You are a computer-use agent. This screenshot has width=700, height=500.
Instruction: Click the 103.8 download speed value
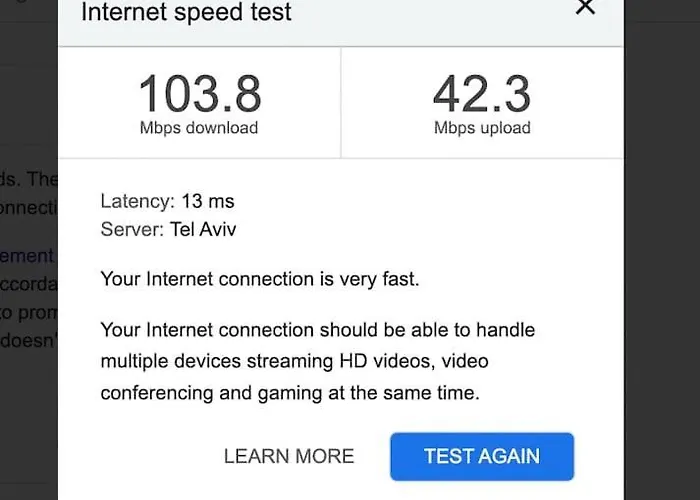coord(199,94)
